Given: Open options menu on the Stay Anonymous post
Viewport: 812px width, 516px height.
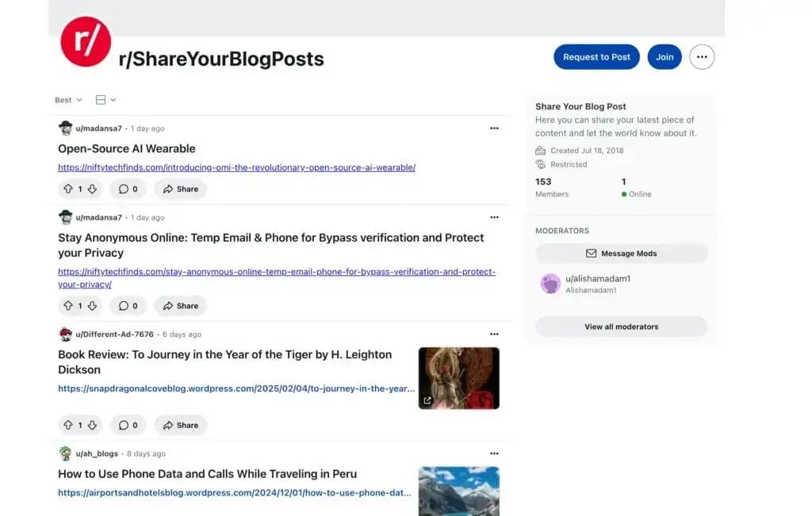Looking at the screenshot, I should pos(494,216).
